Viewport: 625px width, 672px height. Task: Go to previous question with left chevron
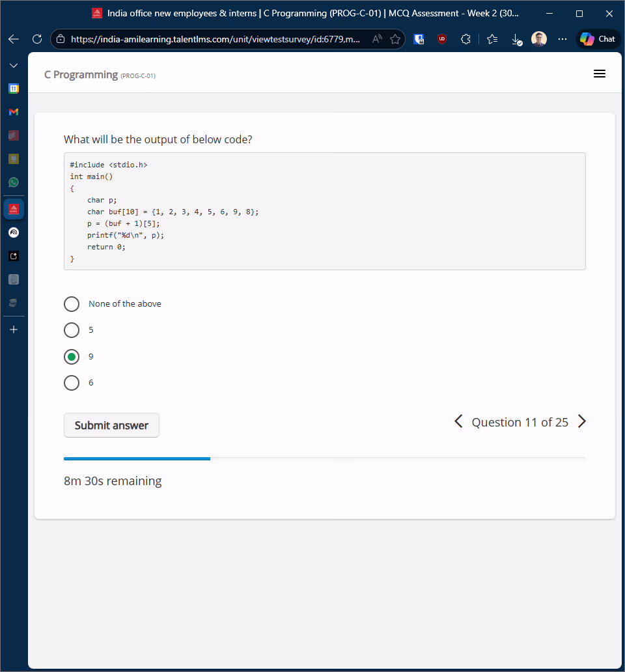tap(458, 422)
